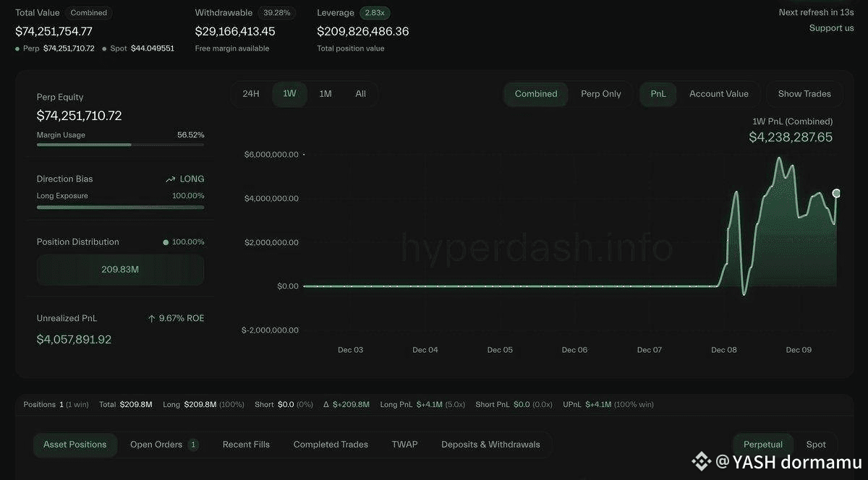Click the Show Trades button

[x=804, y=94]
